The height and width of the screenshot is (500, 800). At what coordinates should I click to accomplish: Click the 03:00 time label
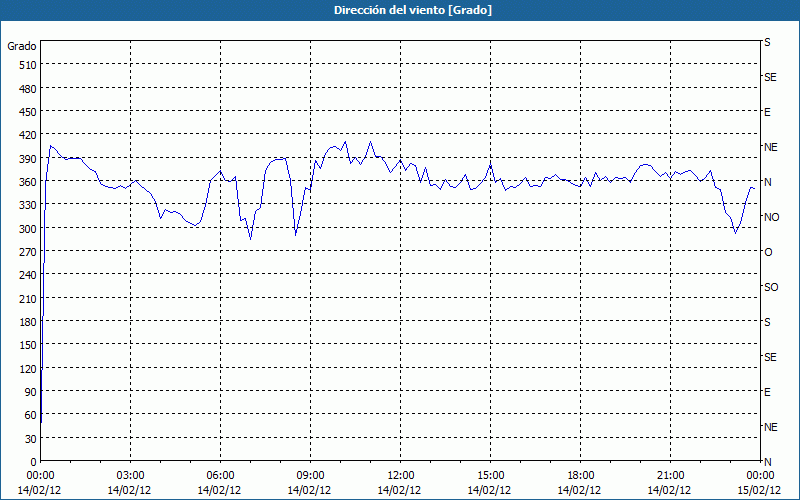[130, 476]
